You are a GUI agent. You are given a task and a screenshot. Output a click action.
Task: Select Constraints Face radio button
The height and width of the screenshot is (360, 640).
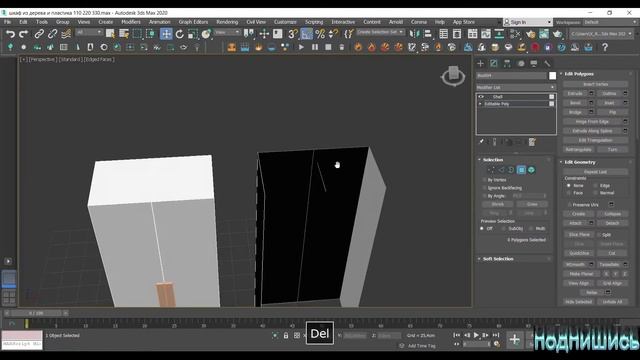pos(569,193)
